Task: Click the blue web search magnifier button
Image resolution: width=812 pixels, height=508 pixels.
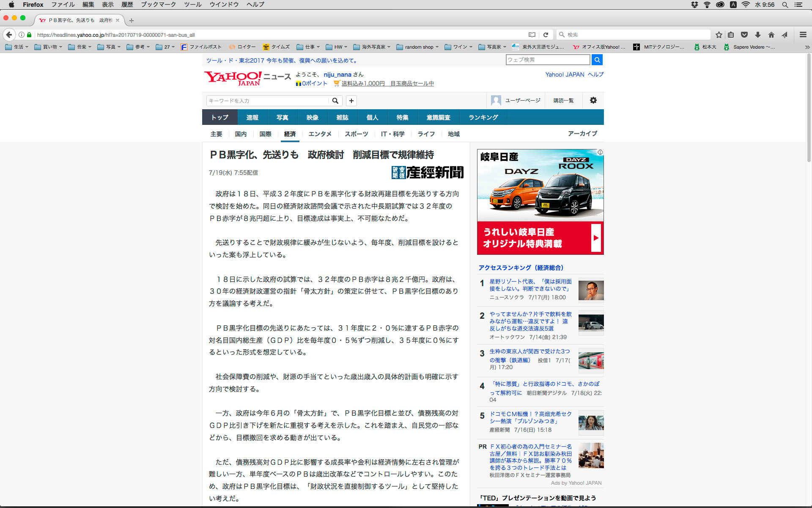Action: click(597, 60)
